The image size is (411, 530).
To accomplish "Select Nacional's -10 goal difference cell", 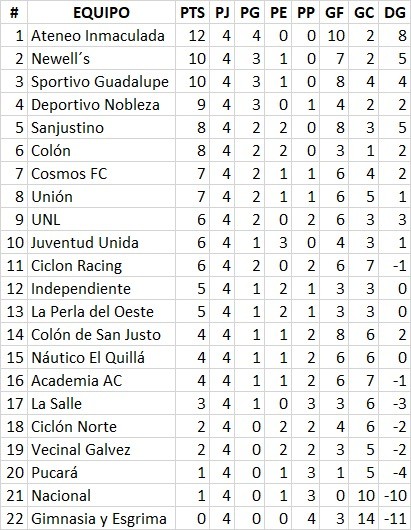I will (x=394, y=495).
